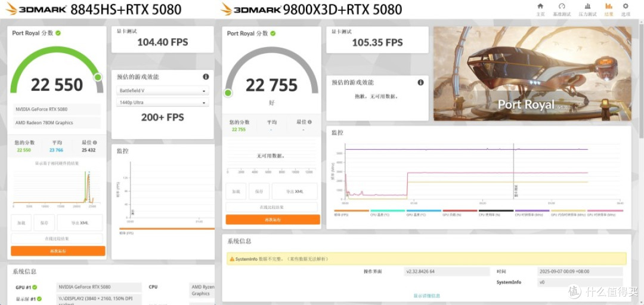
Task: Toggle GPU 内存时钟频率 yellow legend series
Action: click(568, 212)
